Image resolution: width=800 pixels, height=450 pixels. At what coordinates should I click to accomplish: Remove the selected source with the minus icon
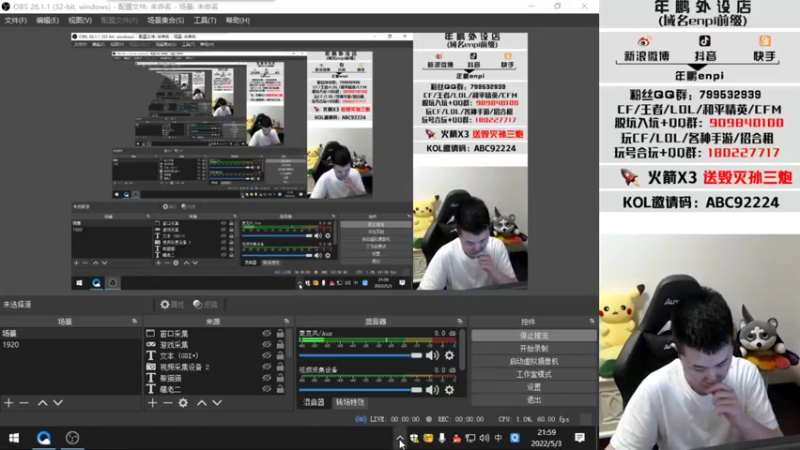168,403
